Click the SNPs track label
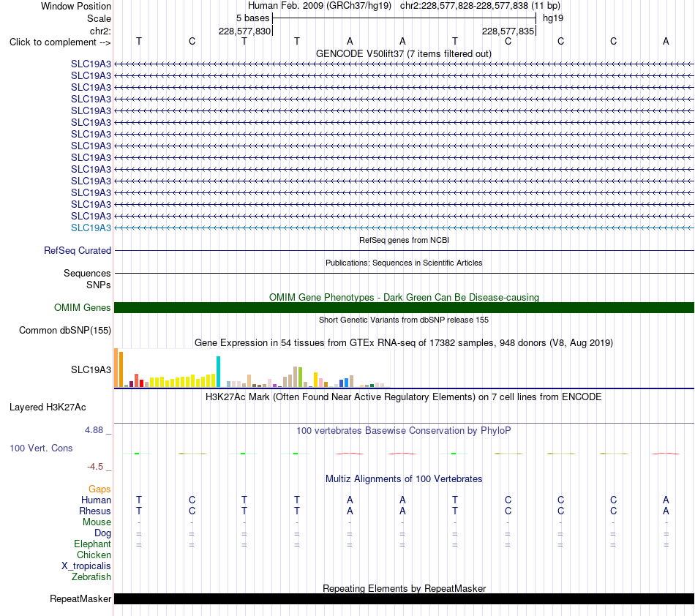Viewport: 695px width, 616px height. pos(99,285)
